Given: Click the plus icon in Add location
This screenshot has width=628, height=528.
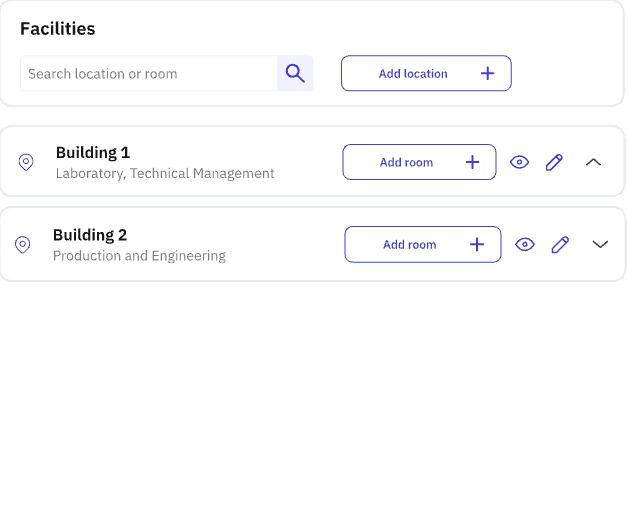Looking at the screenshot, I should click(x=487, y=73).
